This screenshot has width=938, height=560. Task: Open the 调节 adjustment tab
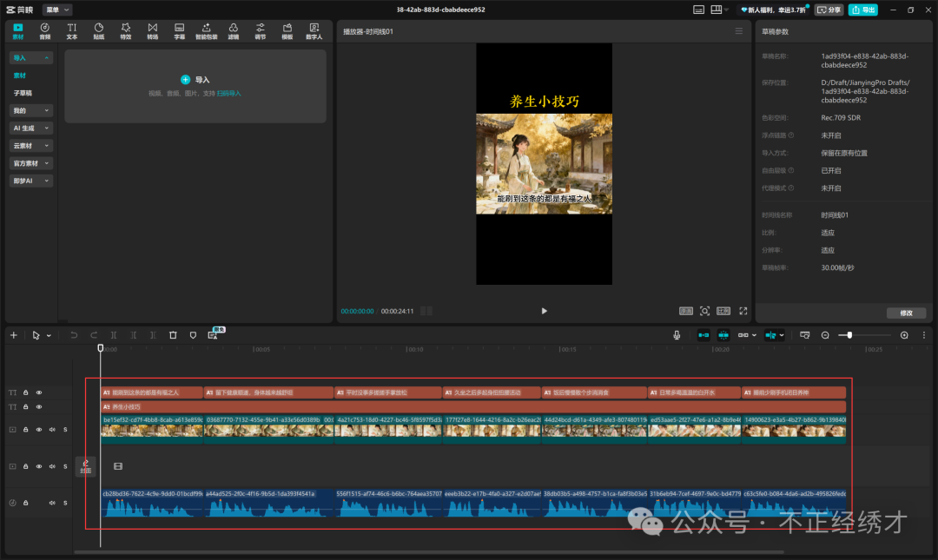tap(261, 31)
